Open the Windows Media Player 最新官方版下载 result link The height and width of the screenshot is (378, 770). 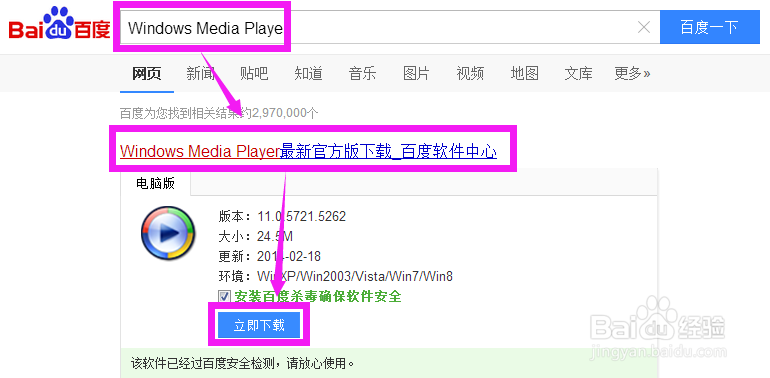click(x=308, y=151)
